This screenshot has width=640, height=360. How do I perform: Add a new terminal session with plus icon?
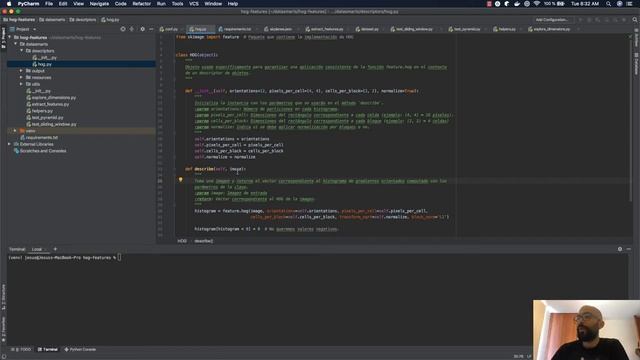point(55,249)
